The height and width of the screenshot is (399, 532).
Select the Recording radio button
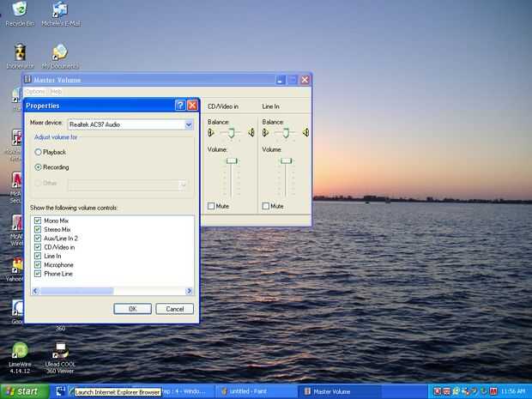click(39, 167)
